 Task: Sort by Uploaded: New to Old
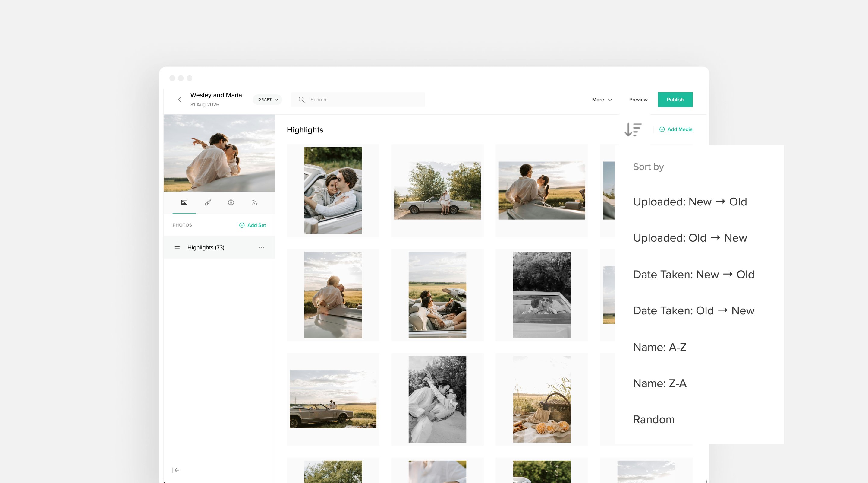coord(690,202)
